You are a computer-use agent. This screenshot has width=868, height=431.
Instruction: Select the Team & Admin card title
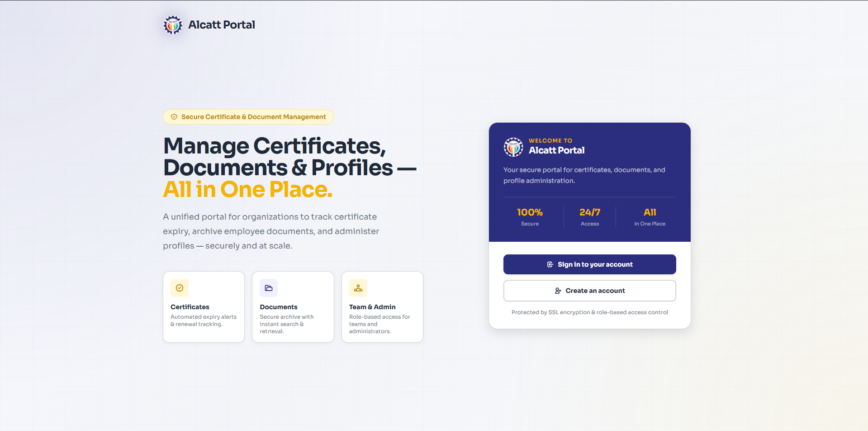372,307
